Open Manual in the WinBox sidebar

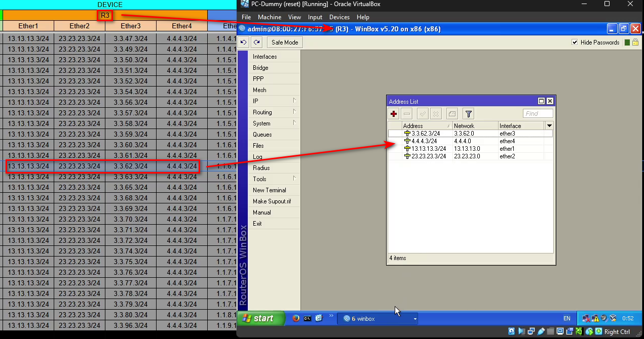[x=275, y=213]
